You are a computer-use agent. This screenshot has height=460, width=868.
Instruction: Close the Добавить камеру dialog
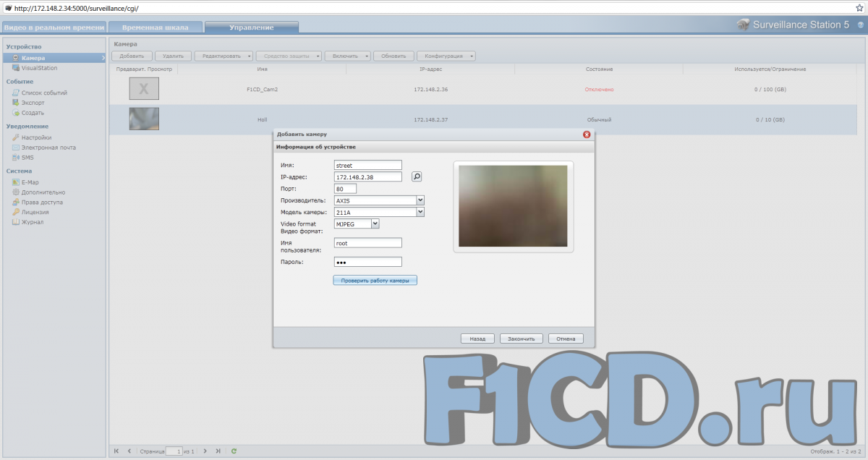pos(587,135)
